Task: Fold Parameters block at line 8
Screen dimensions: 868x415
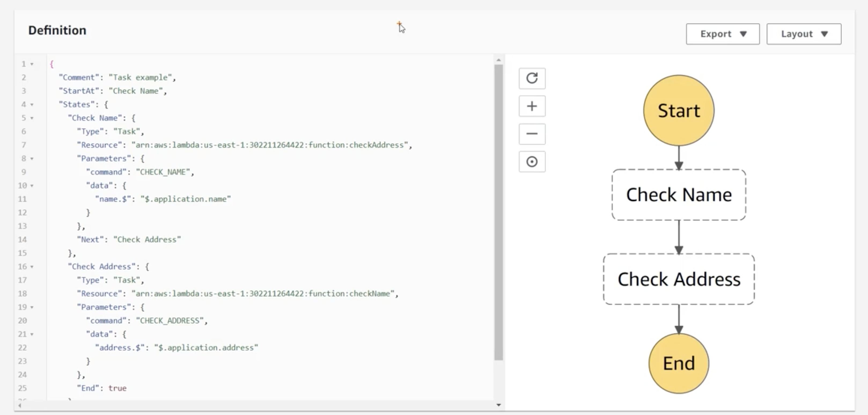Action: tap(32, 158)
